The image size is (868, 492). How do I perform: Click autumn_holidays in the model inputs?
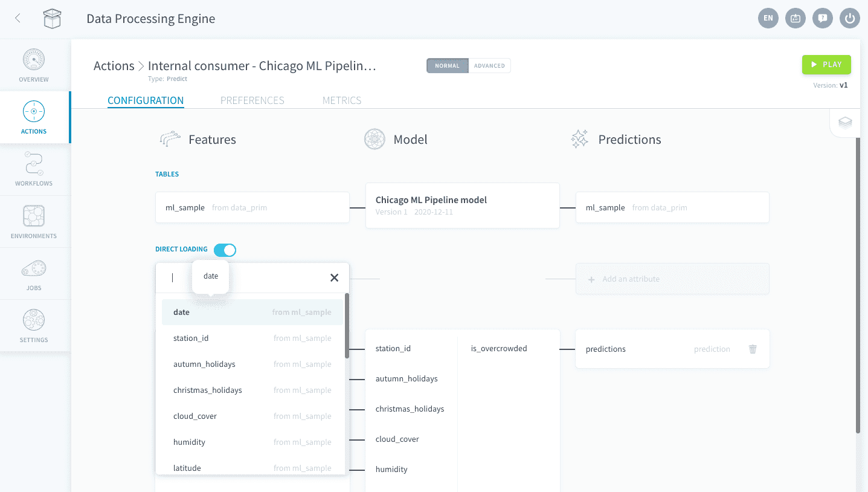click(407, 379)
